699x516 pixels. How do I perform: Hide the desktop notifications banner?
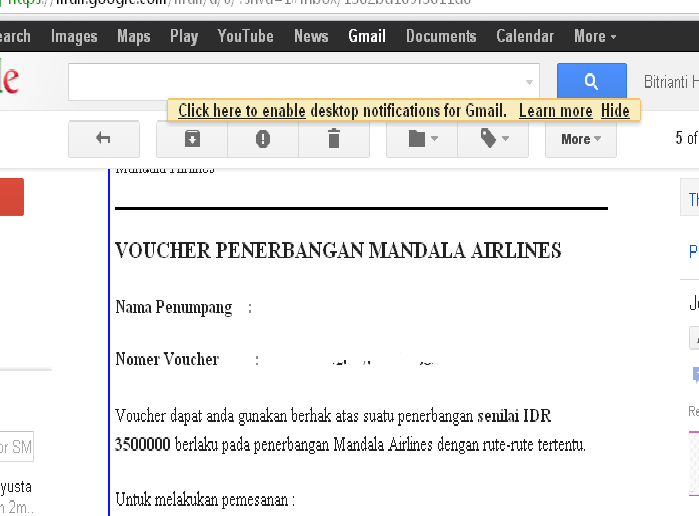tap(615, 111)
